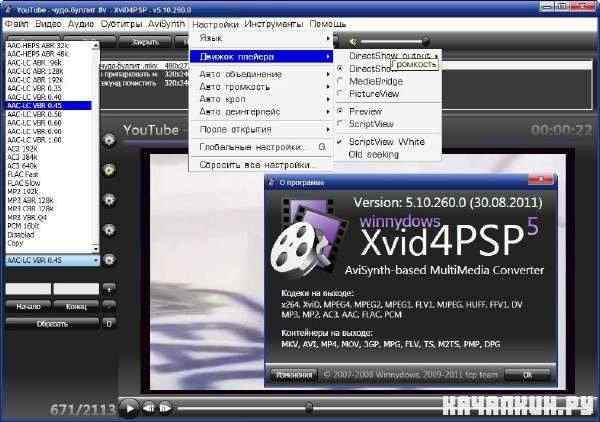Screen dimensions: 600x422
Task: Choose Сбросить все настройки
Action: [x=261, y=165]
